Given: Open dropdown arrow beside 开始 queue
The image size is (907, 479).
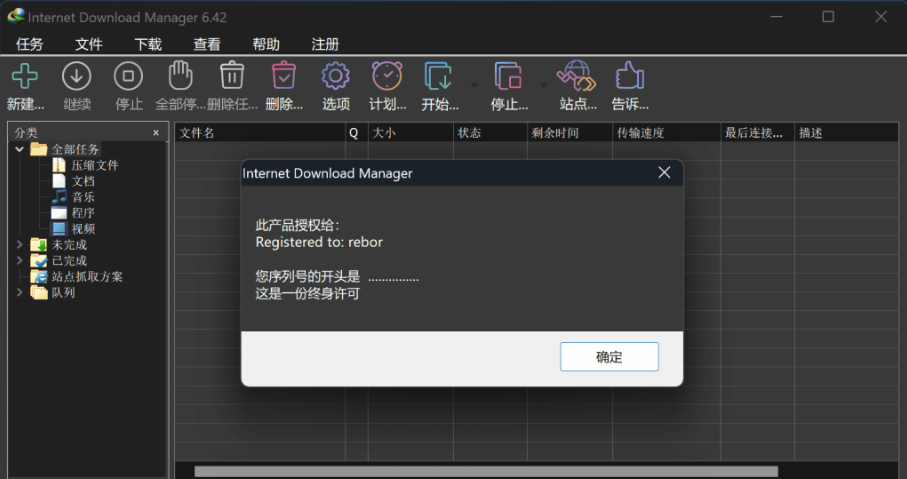Looking at the screenshot, I should pos(474,85).
